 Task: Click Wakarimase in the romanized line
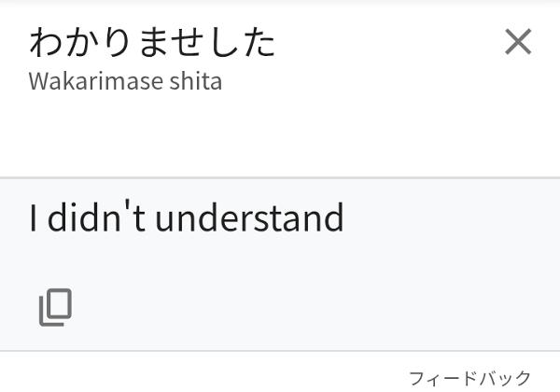point(96,81)
